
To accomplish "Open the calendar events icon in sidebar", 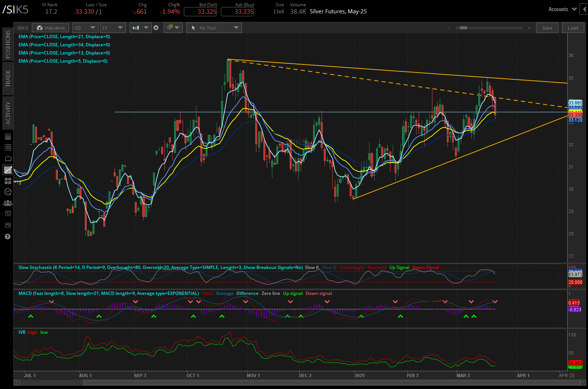I will pos(8,213).
